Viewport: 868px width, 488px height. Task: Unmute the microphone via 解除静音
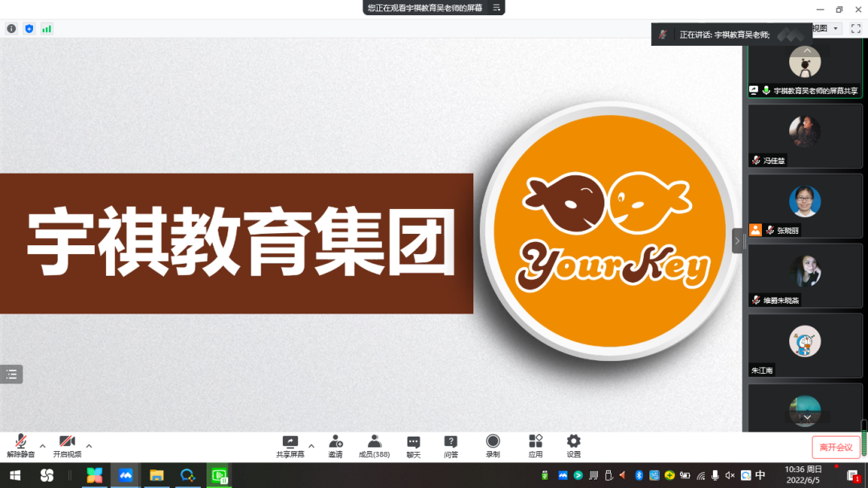[x=22, y=445]
